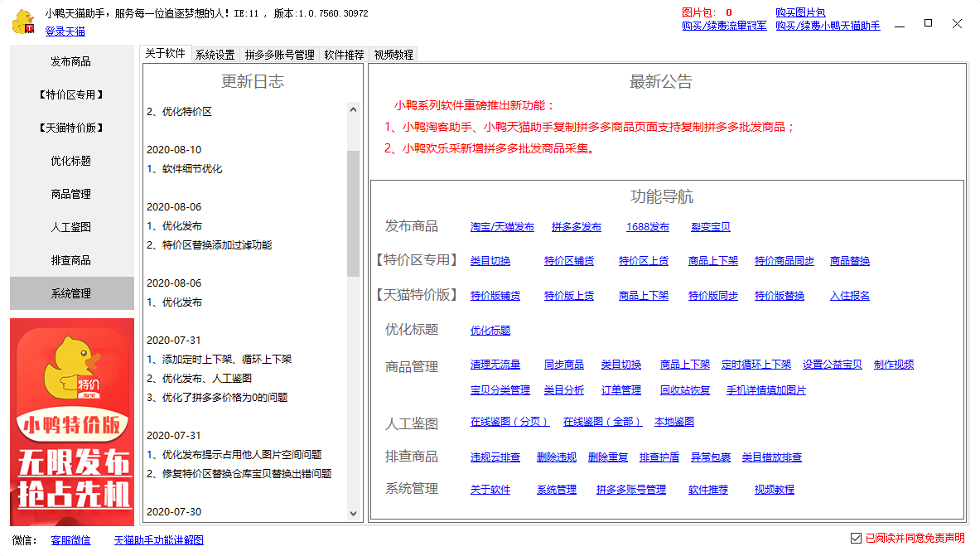Open 制作视频 navigation link
The width and height of the screenshot is (980, 556).
click(894, 365)
